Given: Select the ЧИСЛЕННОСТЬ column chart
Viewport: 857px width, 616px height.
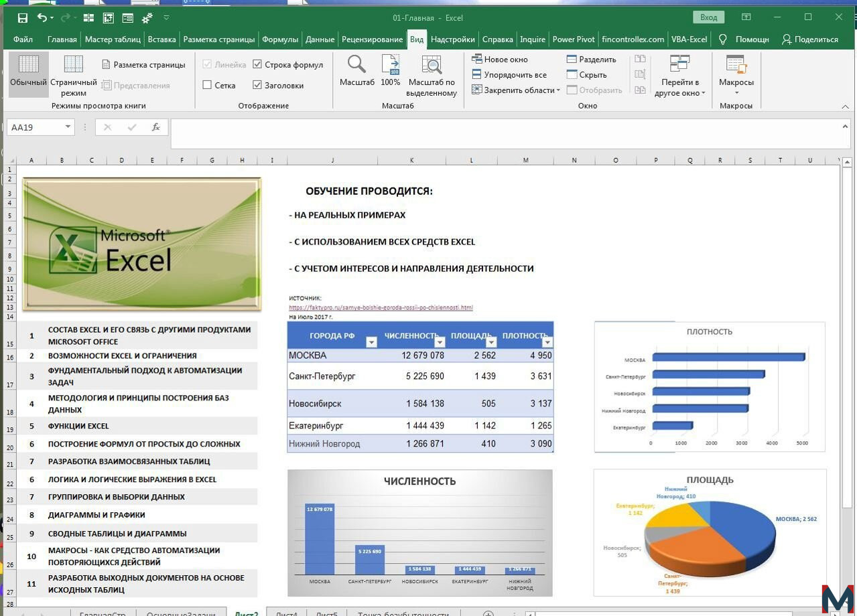Looking at the screenshot, I should [x=420, y=532].
